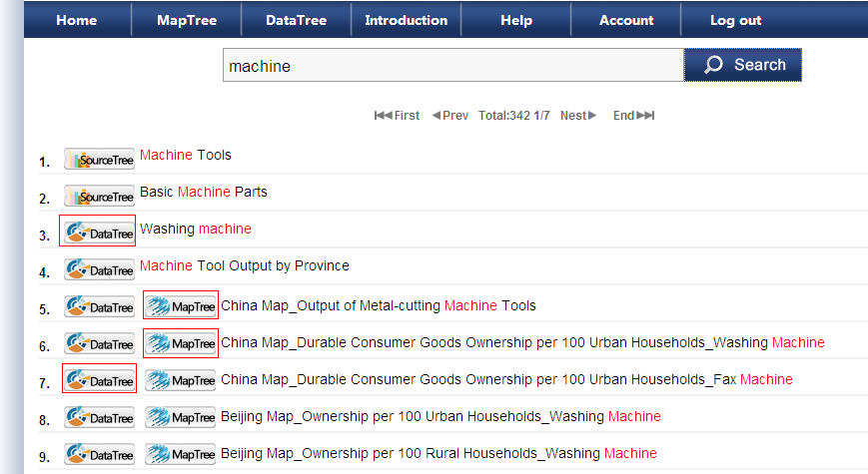Open MapTree icon for Metal-cutting Machine Tools row
Image resolution: width=868 pixels, height=474 pixels.
(x=181, y=306)
